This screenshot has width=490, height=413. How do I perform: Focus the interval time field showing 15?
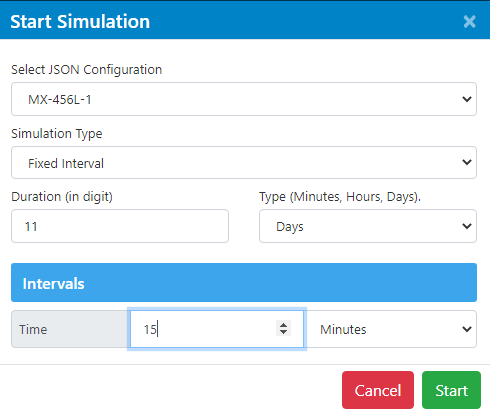[217, 329]
